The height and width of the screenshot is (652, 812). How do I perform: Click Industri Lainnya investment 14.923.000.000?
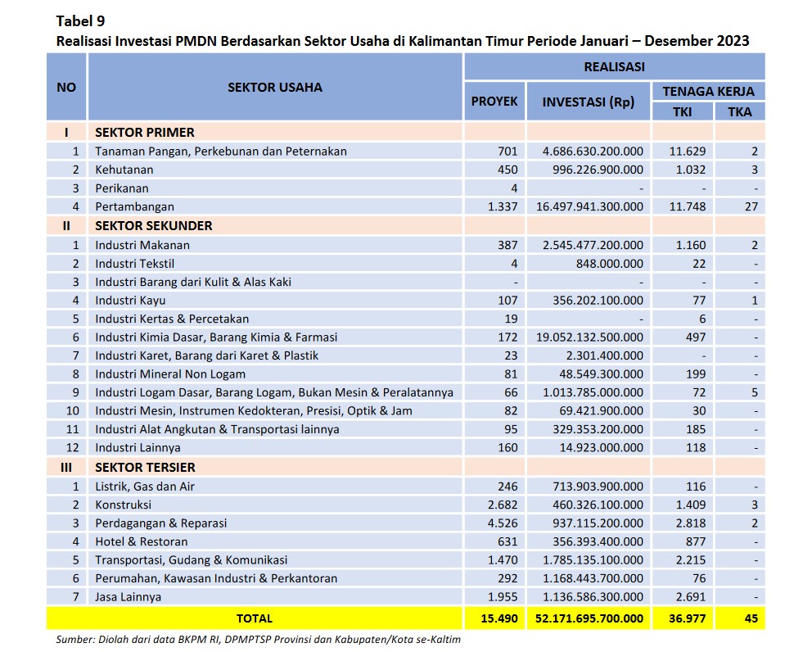(602, 447)
